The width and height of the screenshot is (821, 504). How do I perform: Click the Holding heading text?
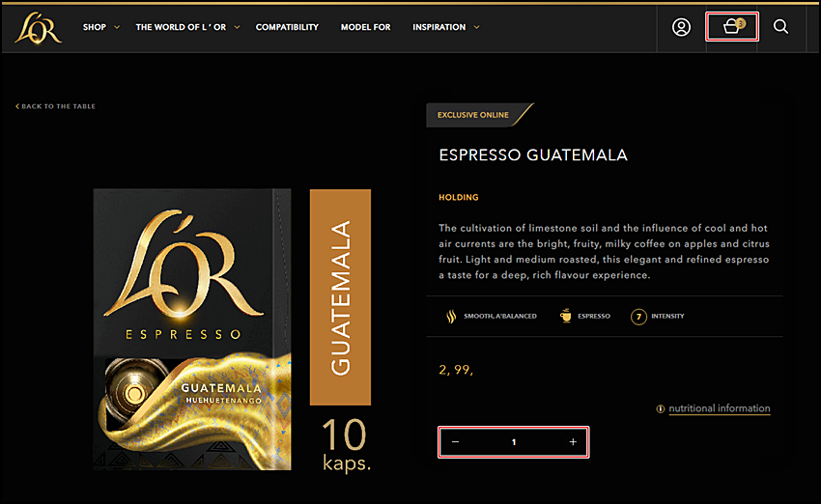click(x=459, y=197)
